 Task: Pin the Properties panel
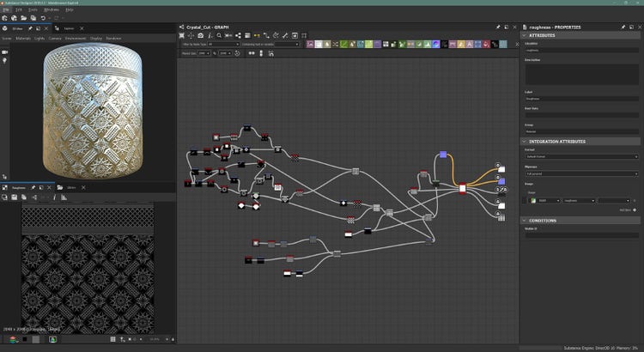624,27
